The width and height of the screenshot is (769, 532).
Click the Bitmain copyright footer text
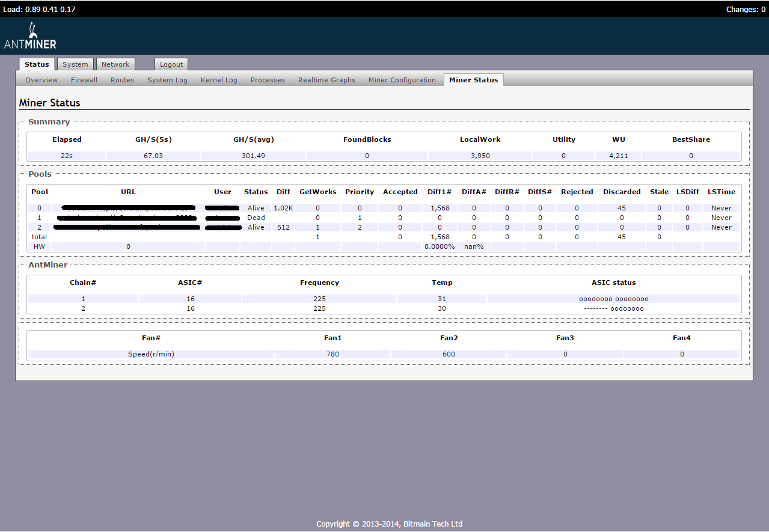pos(390,524)
